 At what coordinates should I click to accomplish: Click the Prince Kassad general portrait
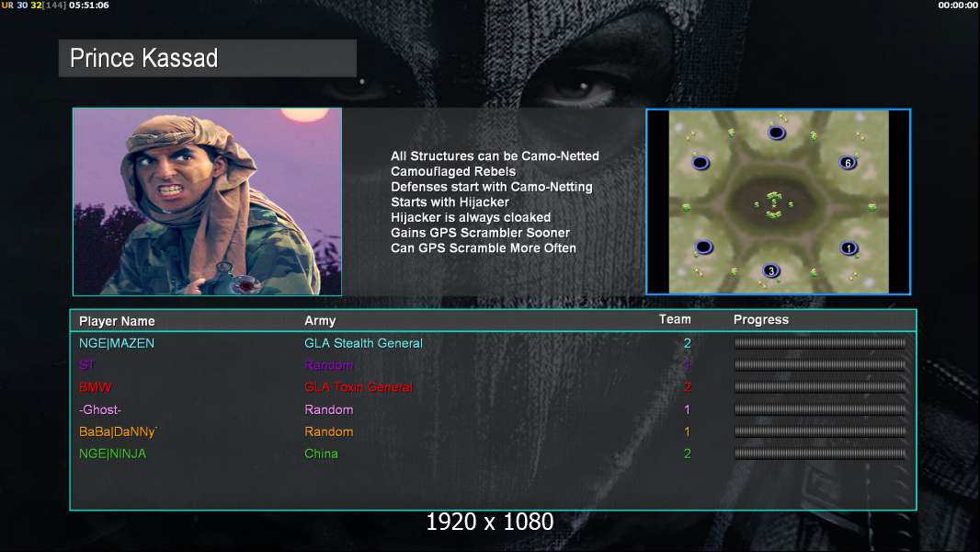pyautogui.click(x=208, y=201)
